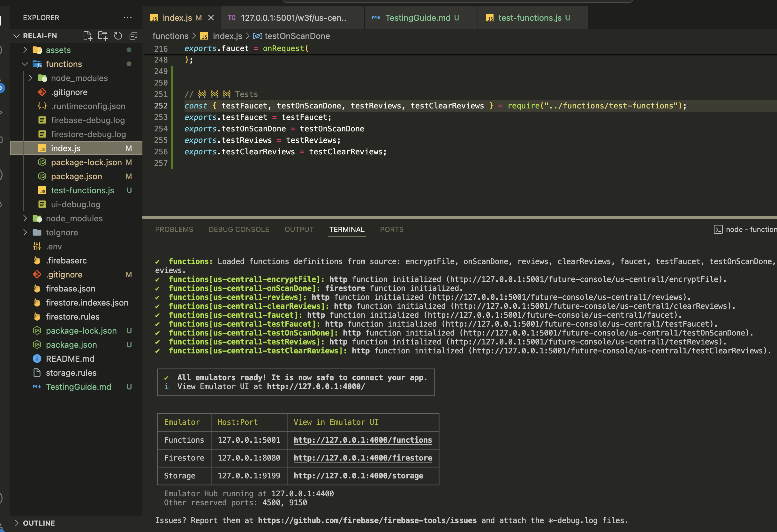Switch to the test-functions.js editor tab
This screenshot has height=532, width=777.
(x=533, y=18)
